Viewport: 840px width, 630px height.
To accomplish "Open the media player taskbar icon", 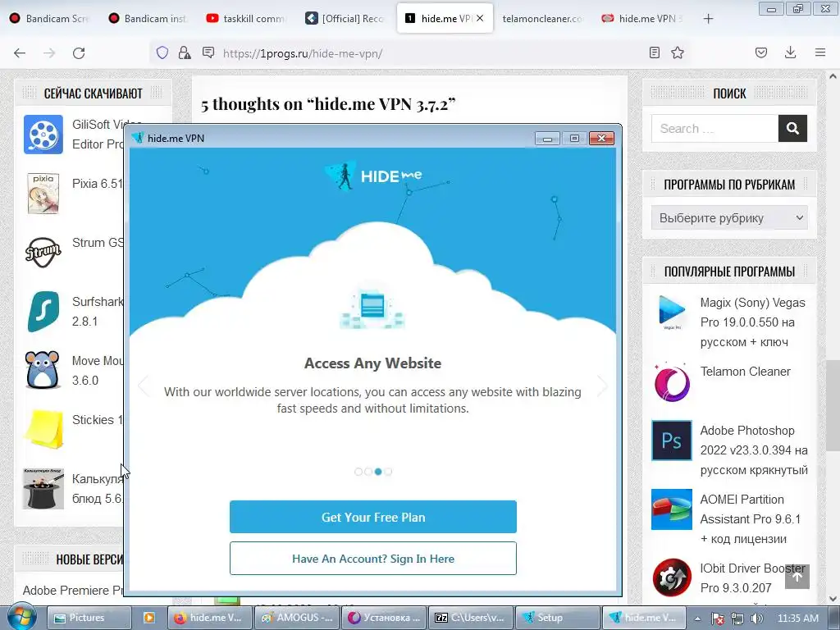I will pyautogui.click(x=149, y=618).
